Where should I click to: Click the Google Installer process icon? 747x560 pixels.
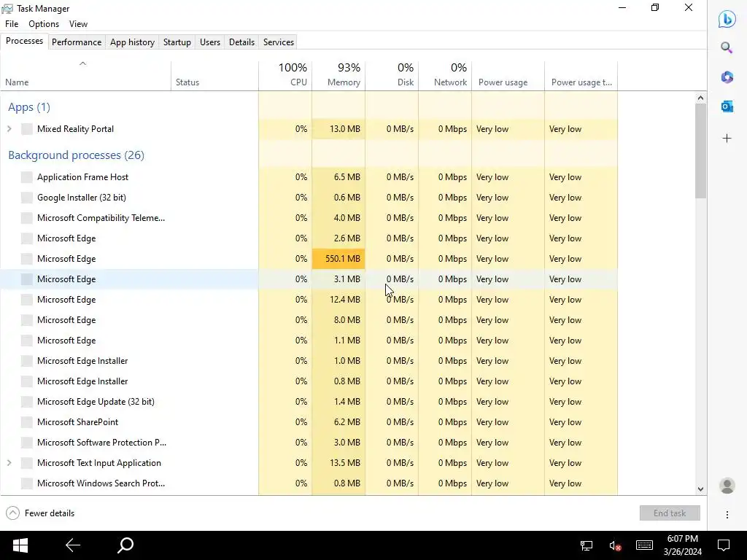27,198
